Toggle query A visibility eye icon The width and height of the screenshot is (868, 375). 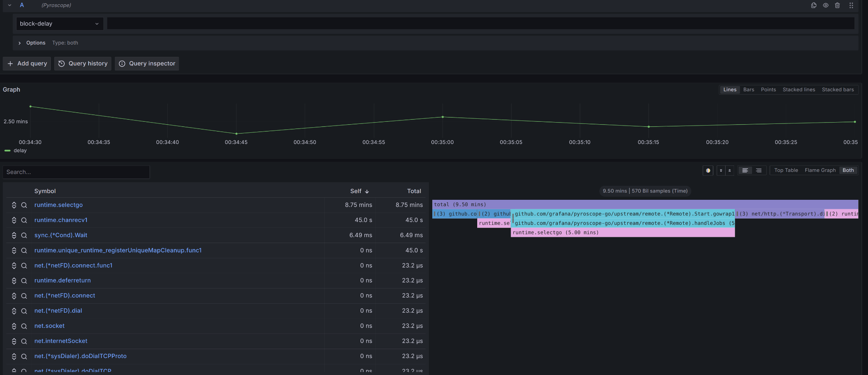pyautogui.click(x=826, y=6)
